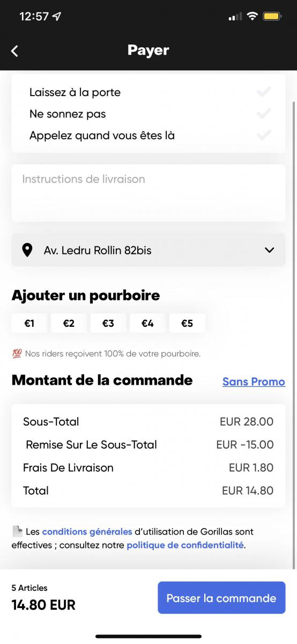297x644 pixels.
Task: Go back using the top-left arrow
Action: click(x=14, y=51)
